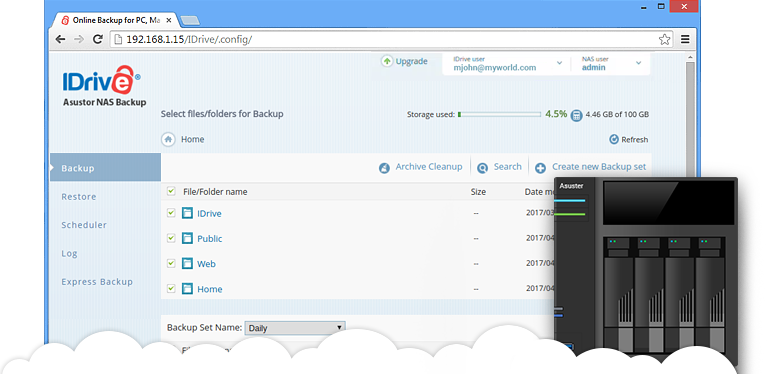Click the Web folder icon
774x374 pixels.
click(187, 263)
